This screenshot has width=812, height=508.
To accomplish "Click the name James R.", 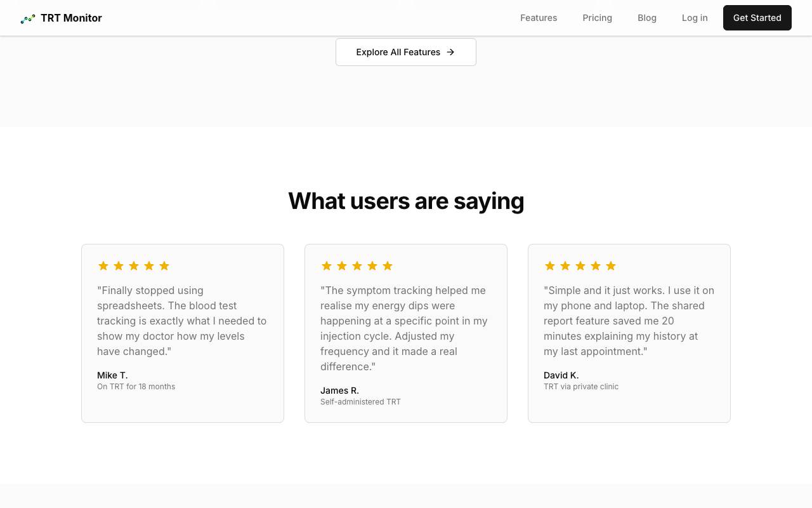I will 339,391.
